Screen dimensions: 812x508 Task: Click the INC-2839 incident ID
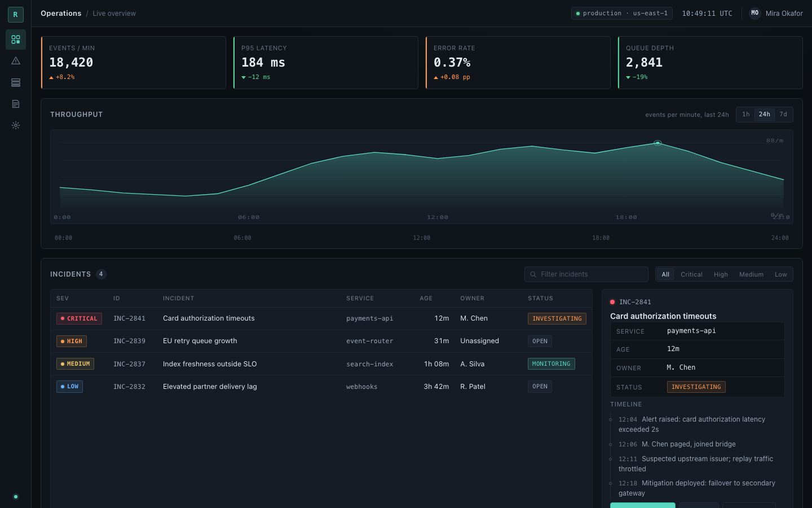tap(129, 341)
